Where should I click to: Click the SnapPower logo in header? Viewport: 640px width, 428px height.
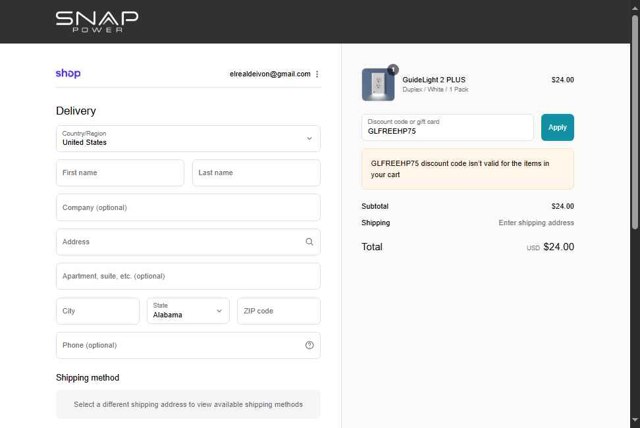[97, 22]
